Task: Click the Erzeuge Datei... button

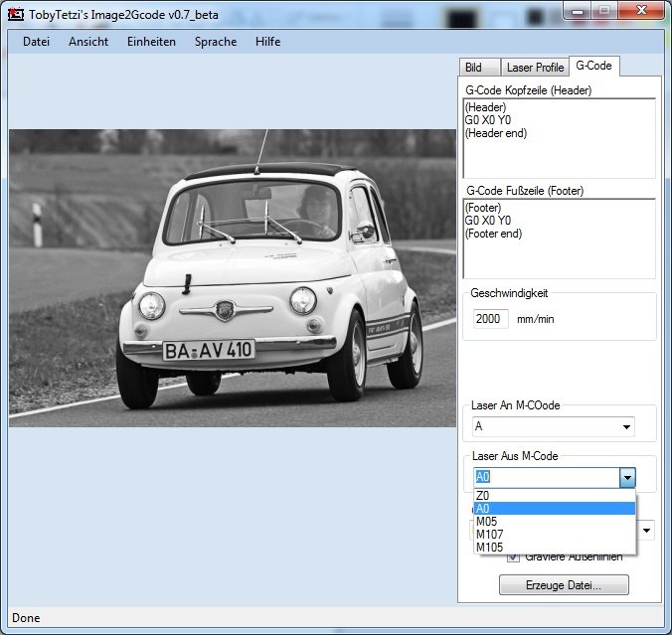Action: (564, 584)
